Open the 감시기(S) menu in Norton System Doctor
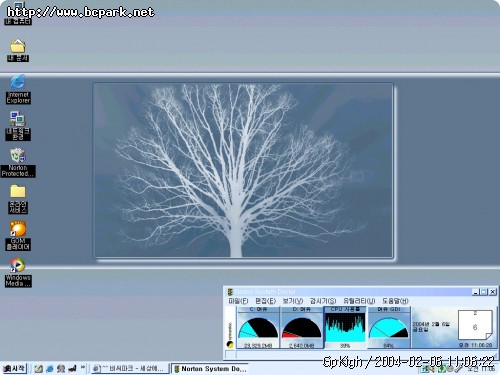The width and height of the screenshot is (500, 375). [x=323, y=301]
